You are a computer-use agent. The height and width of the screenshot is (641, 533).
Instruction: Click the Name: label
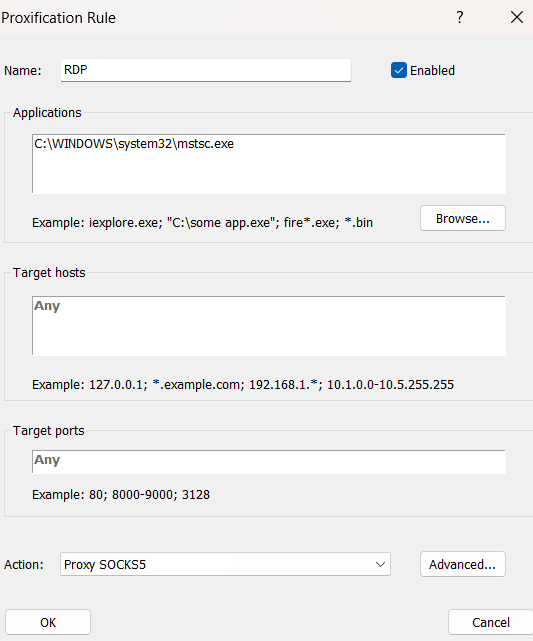(23, 71)
